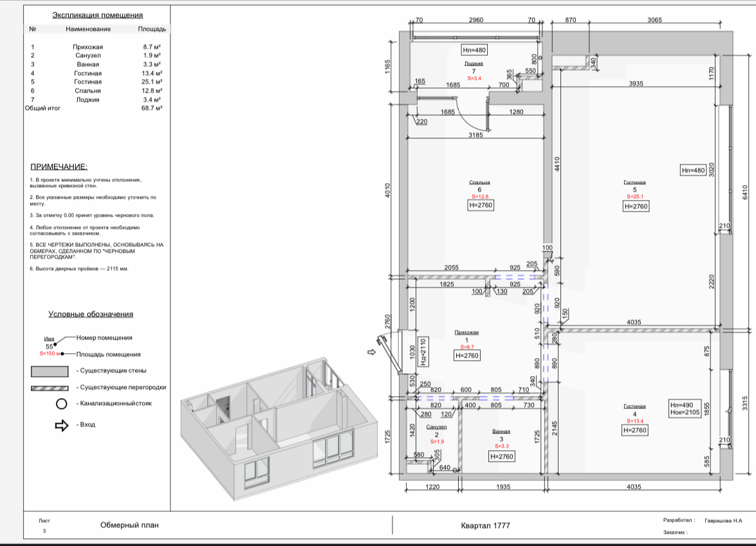
Task: Click the Санузел 2 room label on the plan
Action: pyautogui.click(x=437, y=434)
